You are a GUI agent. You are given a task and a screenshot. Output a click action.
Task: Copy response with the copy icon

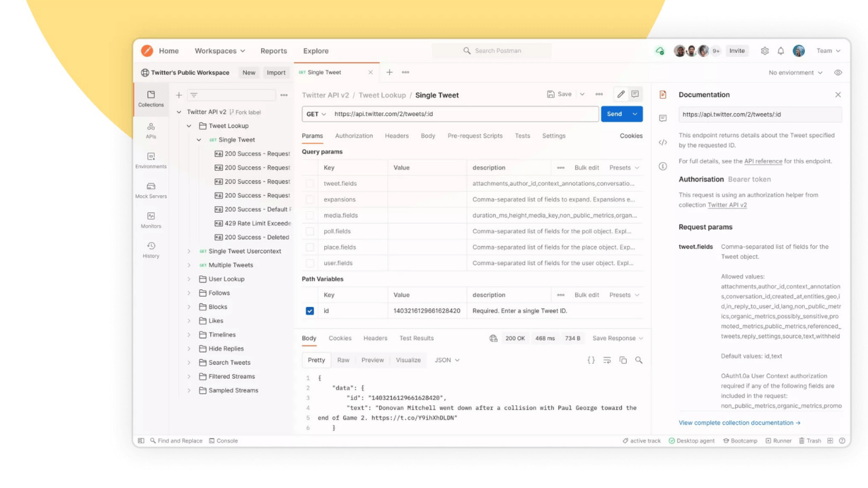(623, 361)
